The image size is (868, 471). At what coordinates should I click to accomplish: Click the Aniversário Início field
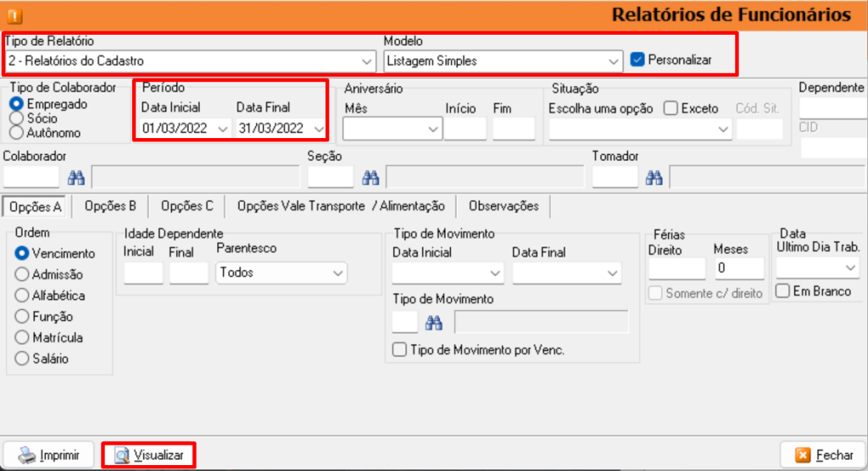[x=465, y=129]
